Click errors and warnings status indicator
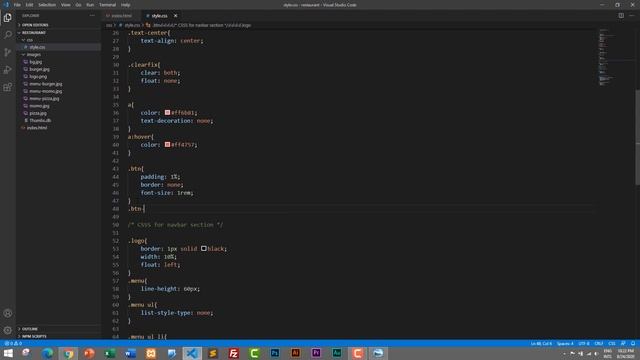Image resolution: width=640 pixels, height=360 pixels. click(x=13, y=344)
